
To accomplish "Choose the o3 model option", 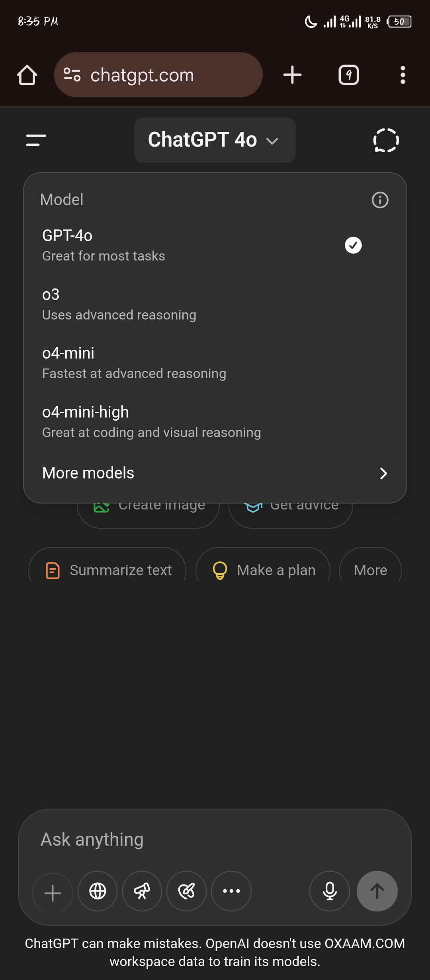I will click(119, 304).
